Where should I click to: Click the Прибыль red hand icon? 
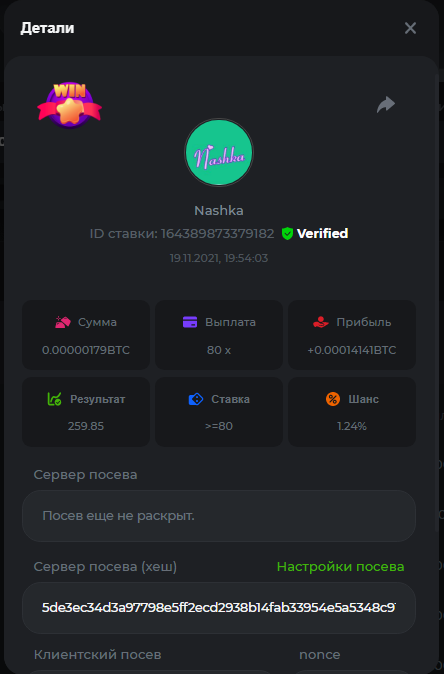point(321,322)
